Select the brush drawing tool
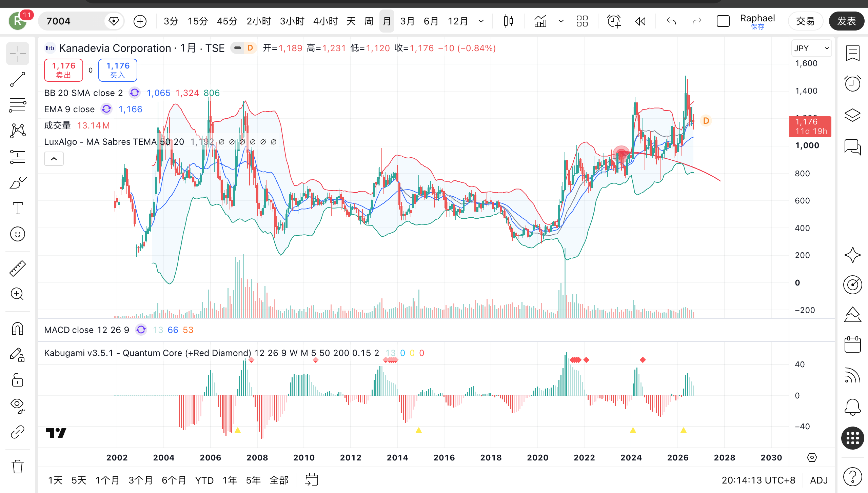Image resolution: width=868 pixels, height=493 pixels. [x=18, y=182]
